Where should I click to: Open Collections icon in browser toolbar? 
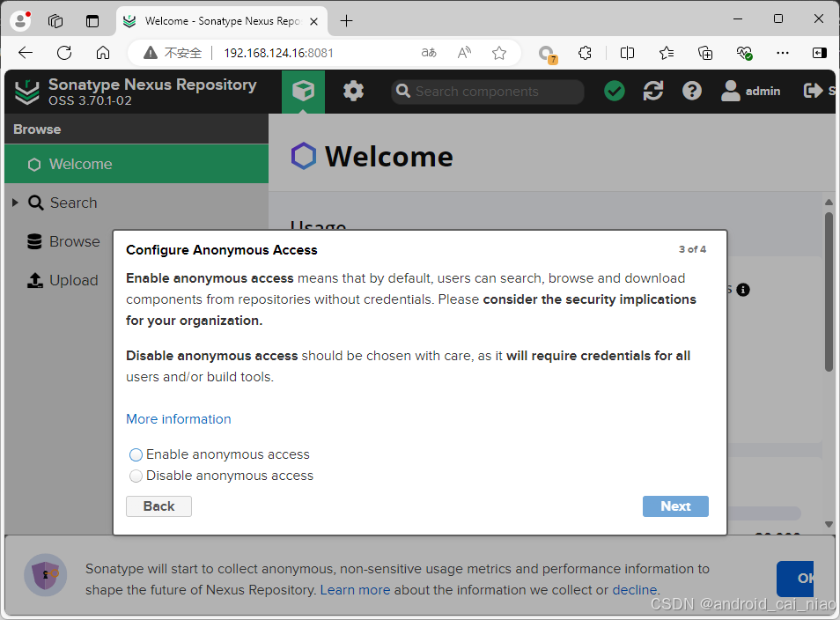pos(705,53)
